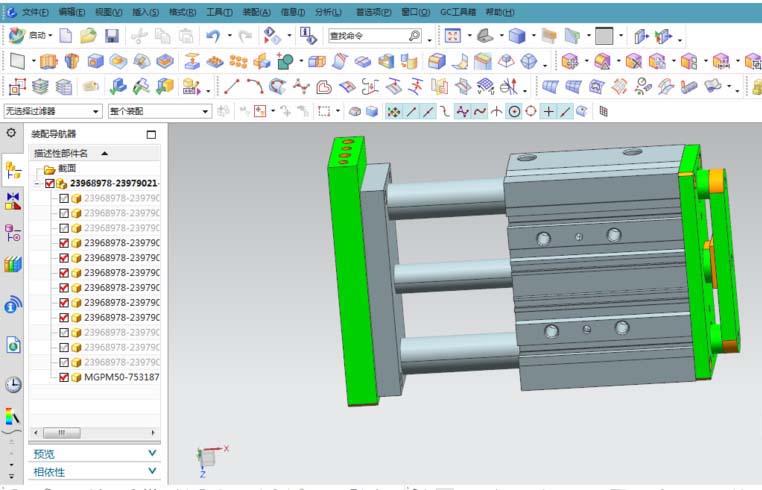Check the greyed component directly above MGPM50-753187
This screenshot has width=762, height=490.
[x=64, y=362]
